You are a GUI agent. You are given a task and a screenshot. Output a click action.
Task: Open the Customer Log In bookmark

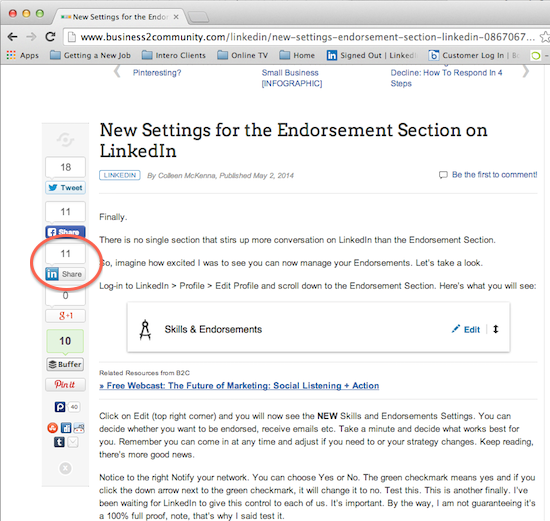[x=474, y=55]
